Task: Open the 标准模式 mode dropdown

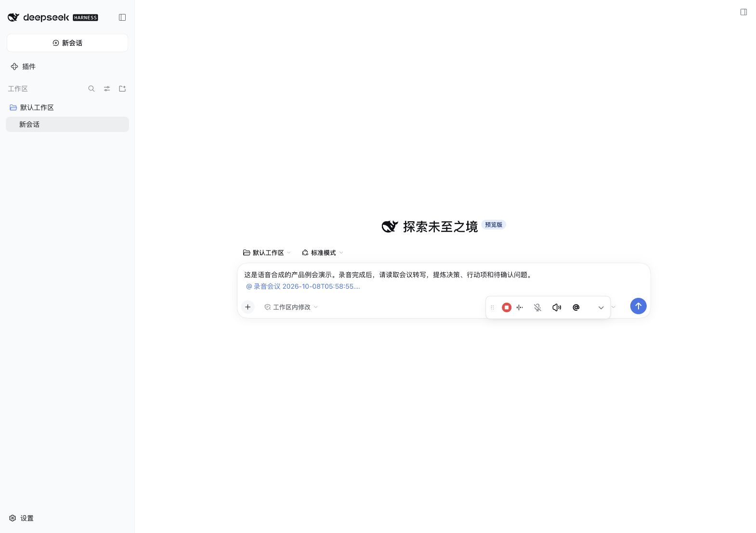Action: 323,253
